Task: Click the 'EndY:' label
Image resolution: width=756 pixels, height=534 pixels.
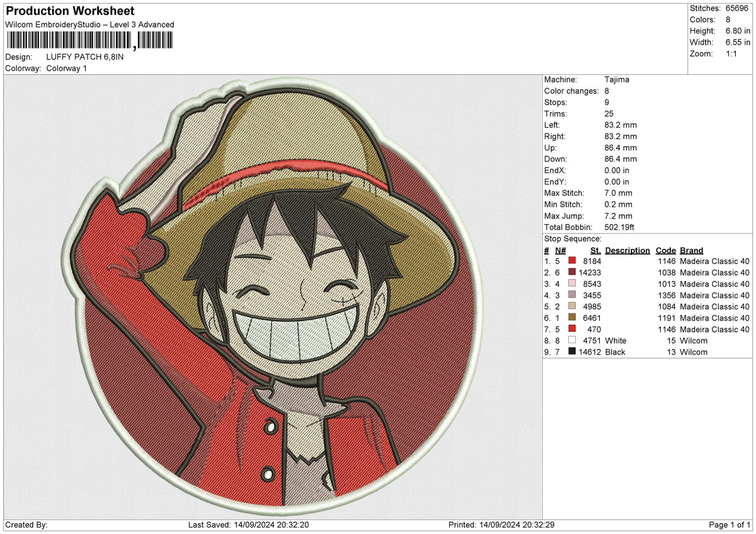Action: [556, 181]
